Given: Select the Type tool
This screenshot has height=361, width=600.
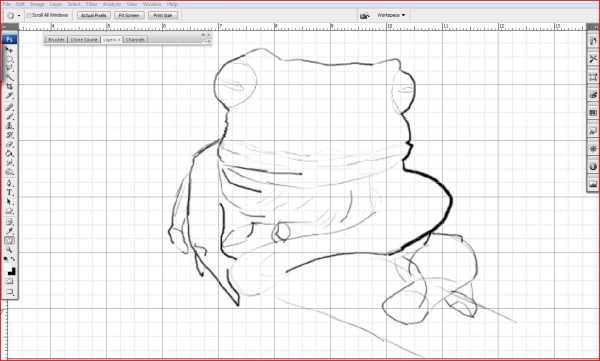Looking at the screenshot, I should (x=9, y=193).
